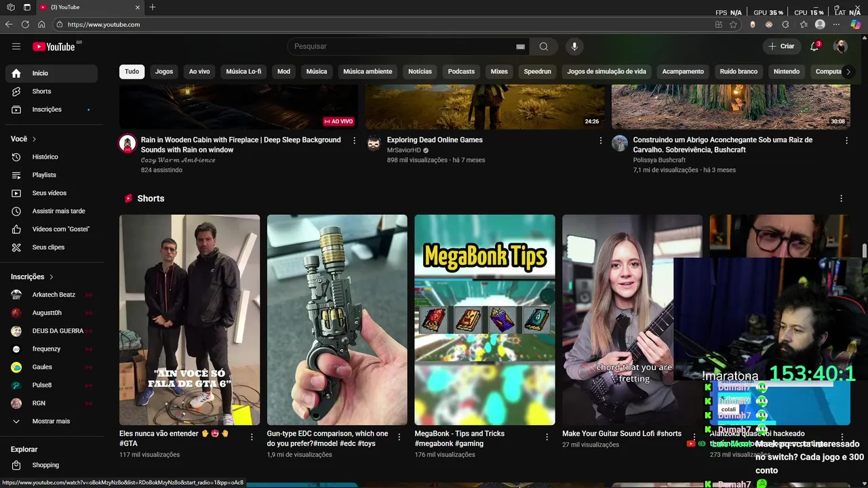This screenshot has height=488, width=868.
Task: Open Inscrições in the sidebar
Action: (x=52, y=109)
